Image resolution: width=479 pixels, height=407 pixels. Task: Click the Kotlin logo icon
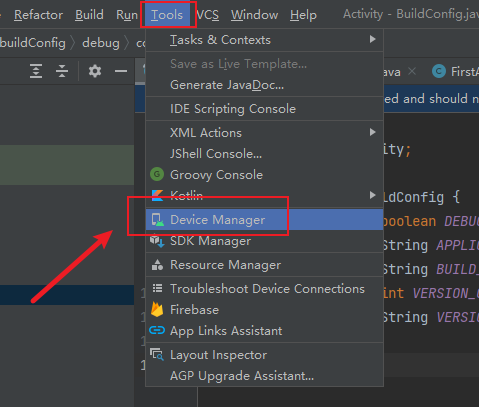(157, 196)
